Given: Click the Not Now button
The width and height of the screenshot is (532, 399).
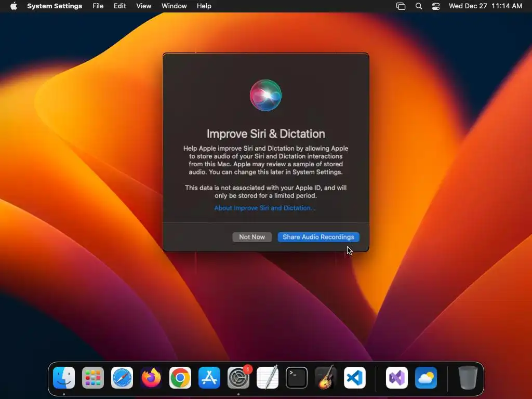Looking at the screenshot, I should click(252, 237).
